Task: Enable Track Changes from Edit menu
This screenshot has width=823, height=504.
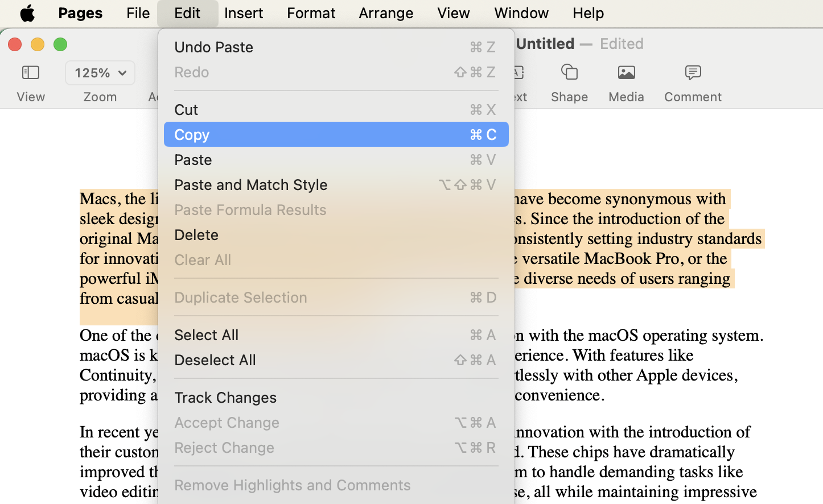Action: 336,398
